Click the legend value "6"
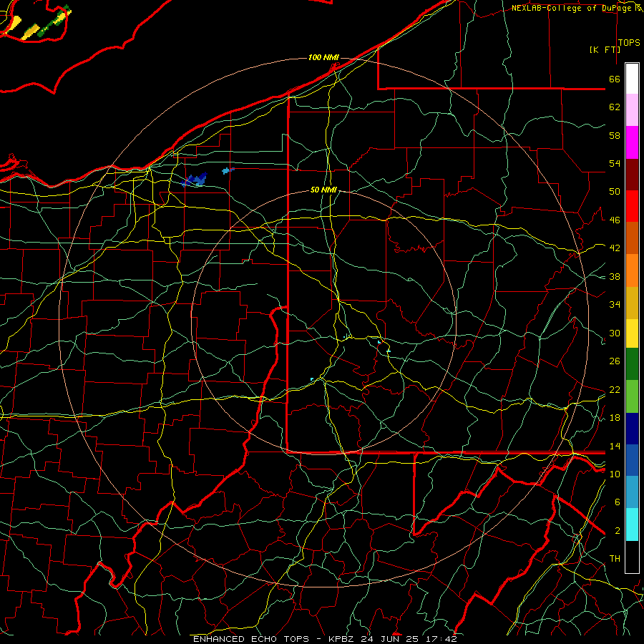 coord(618,502)
